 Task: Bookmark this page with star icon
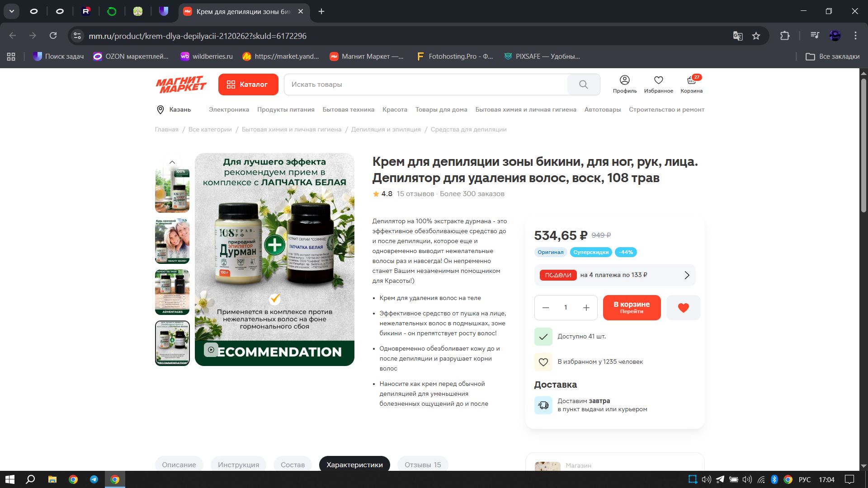point(756,36)
